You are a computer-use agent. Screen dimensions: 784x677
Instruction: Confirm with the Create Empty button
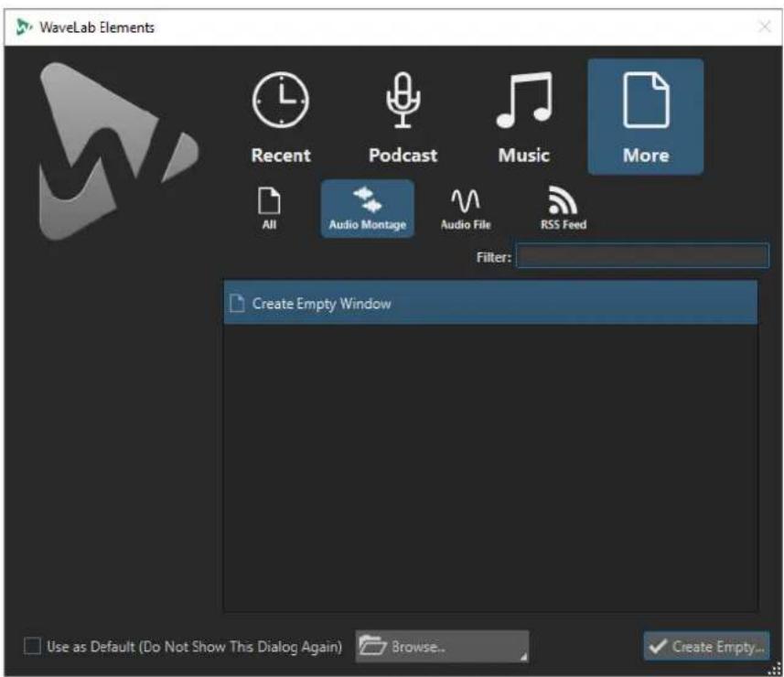[706, 647]
